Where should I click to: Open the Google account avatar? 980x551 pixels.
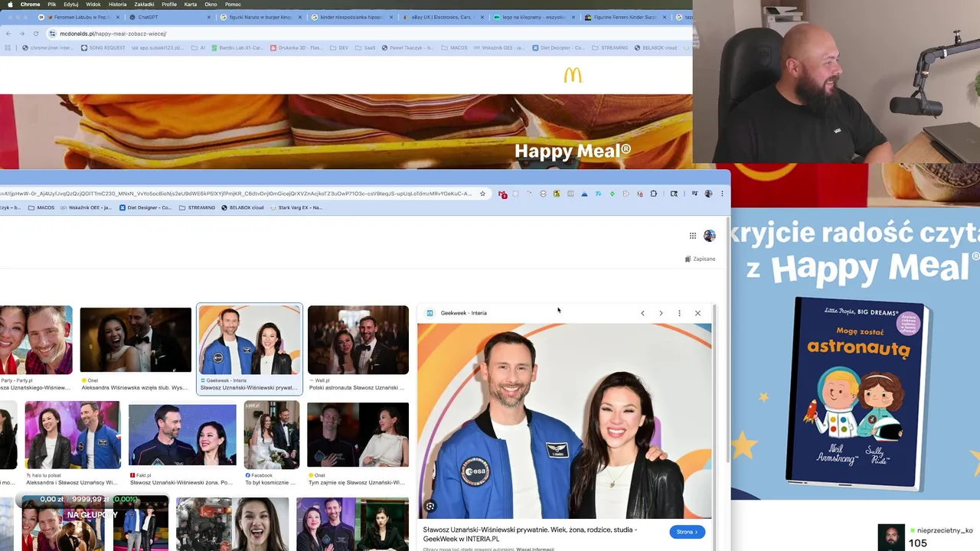point(710,236)
